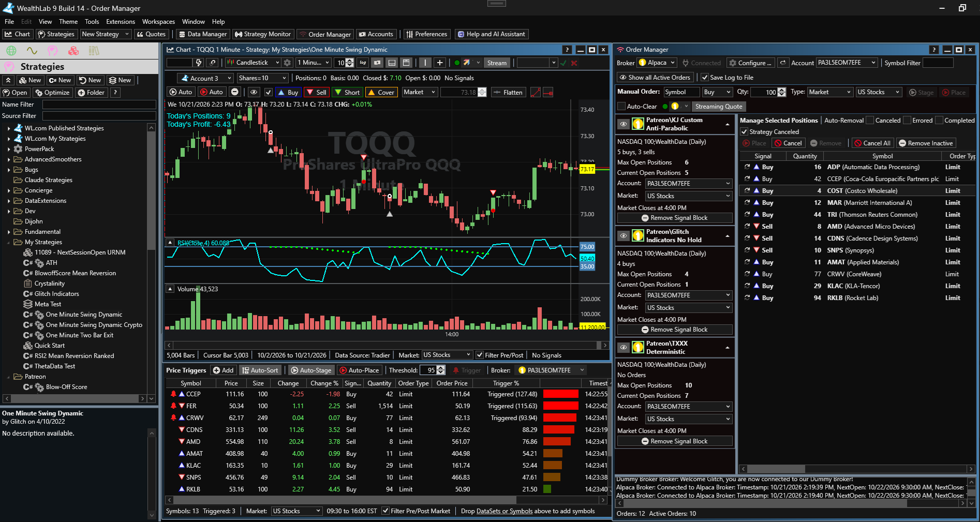Toggle the eye icon in chart trading toolbar

(x=254, y=93)
